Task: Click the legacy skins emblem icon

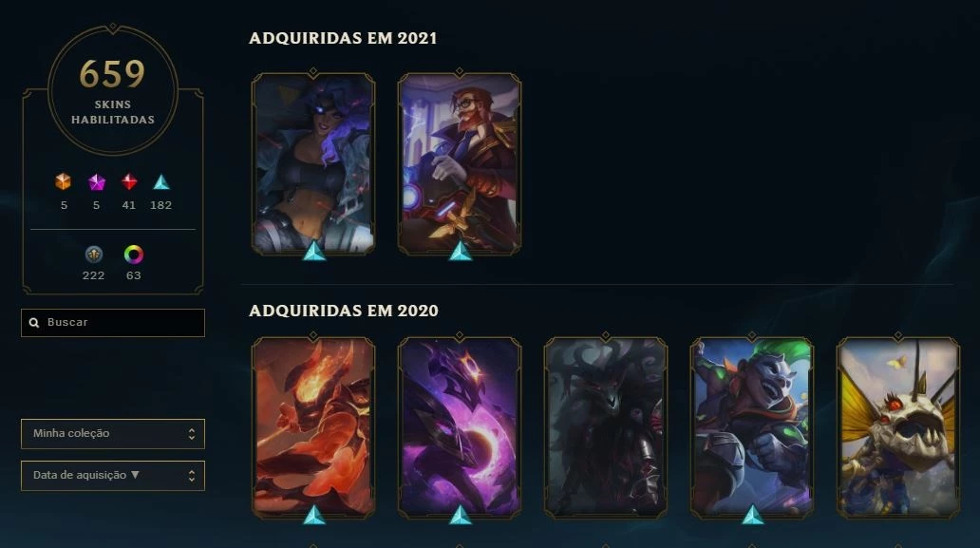Action: pyautogui.click(x=94, y=255)
